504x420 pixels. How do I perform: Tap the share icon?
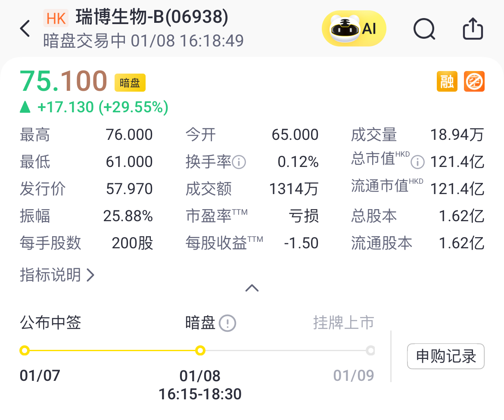pyautogui.click(x=473, y=29)
